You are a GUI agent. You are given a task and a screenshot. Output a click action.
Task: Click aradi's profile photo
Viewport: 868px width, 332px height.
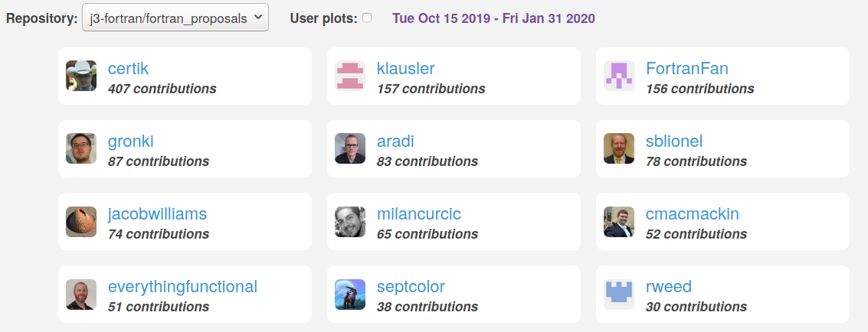(x=350, y=148)
